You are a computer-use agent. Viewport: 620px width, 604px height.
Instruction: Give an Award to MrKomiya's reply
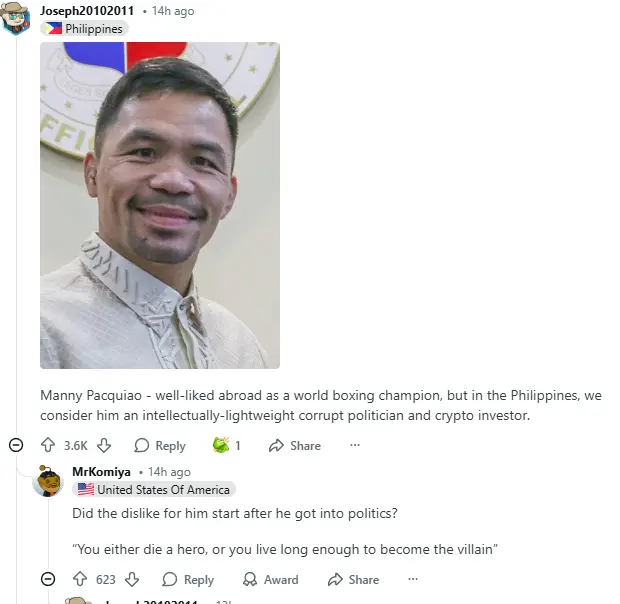(x=270, y=579)
